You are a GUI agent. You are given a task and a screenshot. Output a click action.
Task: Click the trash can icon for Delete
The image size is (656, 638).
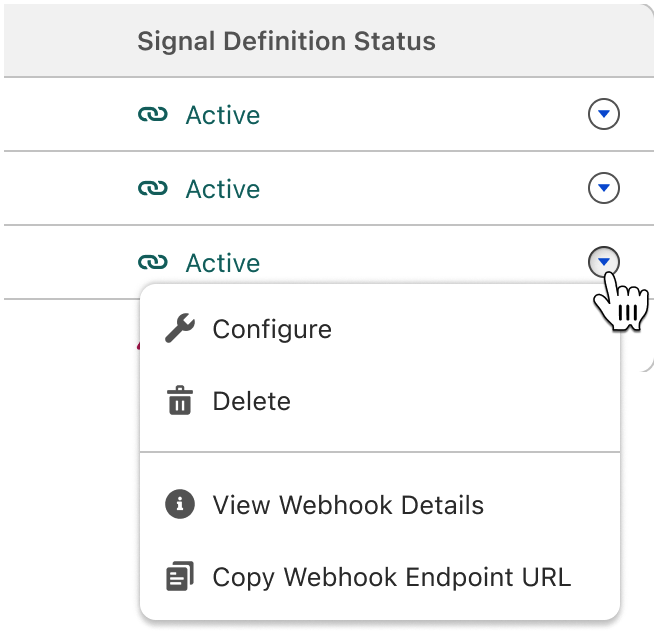tap(180, 400)
